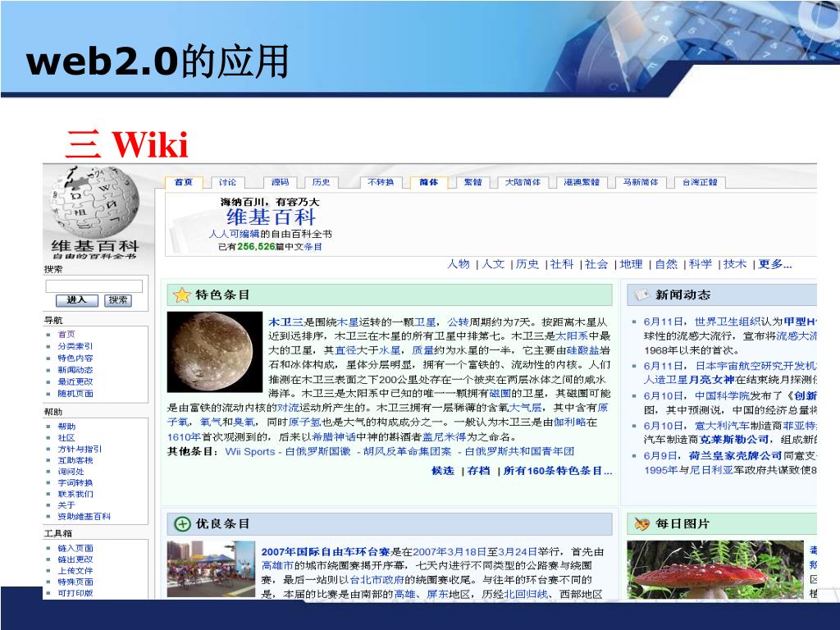Open 可打印版 in the toolbox
Viewport: 840px width, 630px height.
[75, 593]
